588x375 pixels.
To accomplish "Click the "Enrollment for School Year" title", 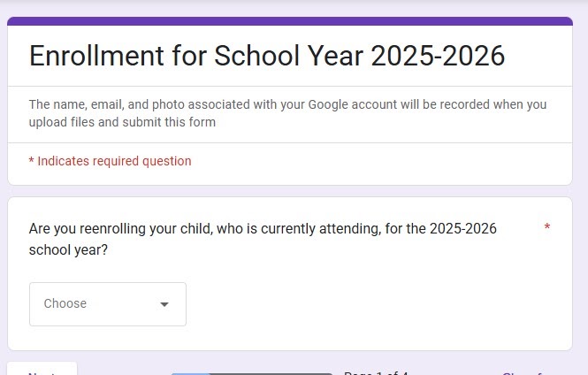I will [x=196, y=56].
